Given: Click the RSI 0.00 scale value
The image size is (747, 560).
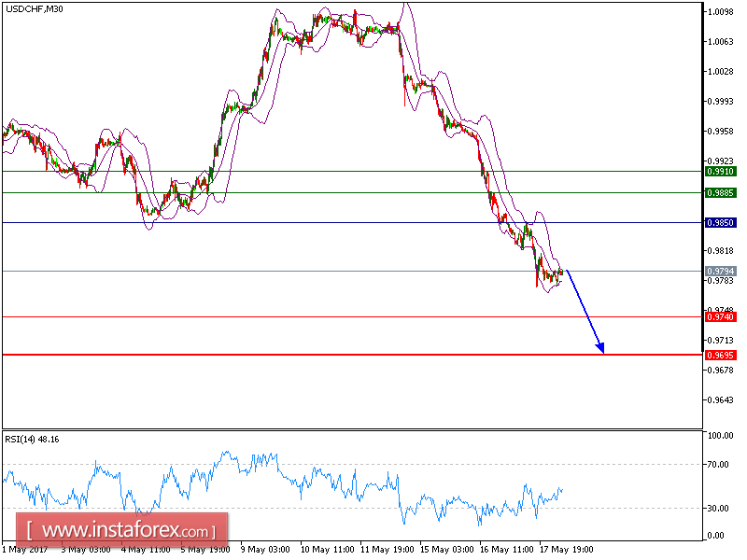Looking at the screenshot, I should [x=716, y=536].
